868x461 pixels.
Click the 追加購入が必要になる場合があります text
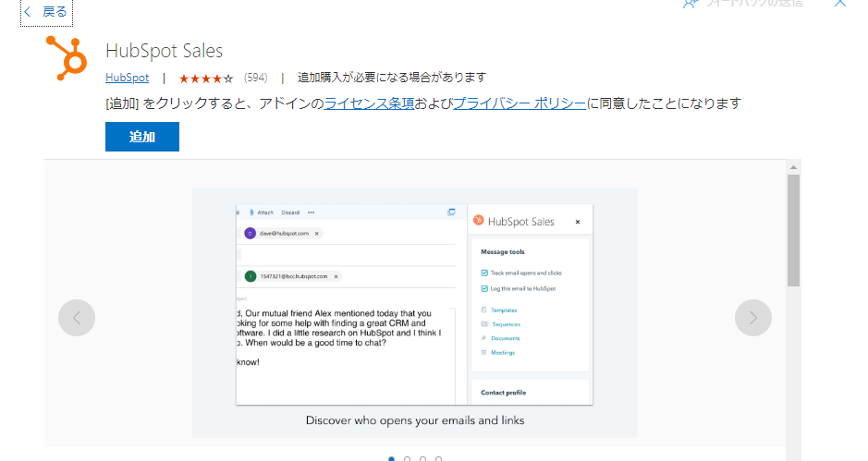[x=392, y=78]
